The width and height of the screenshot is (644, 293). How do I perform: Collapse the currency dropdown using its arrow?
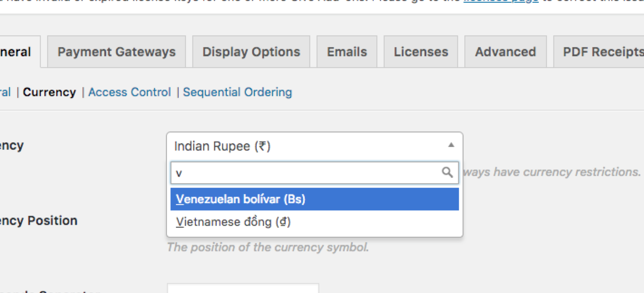coord(451,145)
